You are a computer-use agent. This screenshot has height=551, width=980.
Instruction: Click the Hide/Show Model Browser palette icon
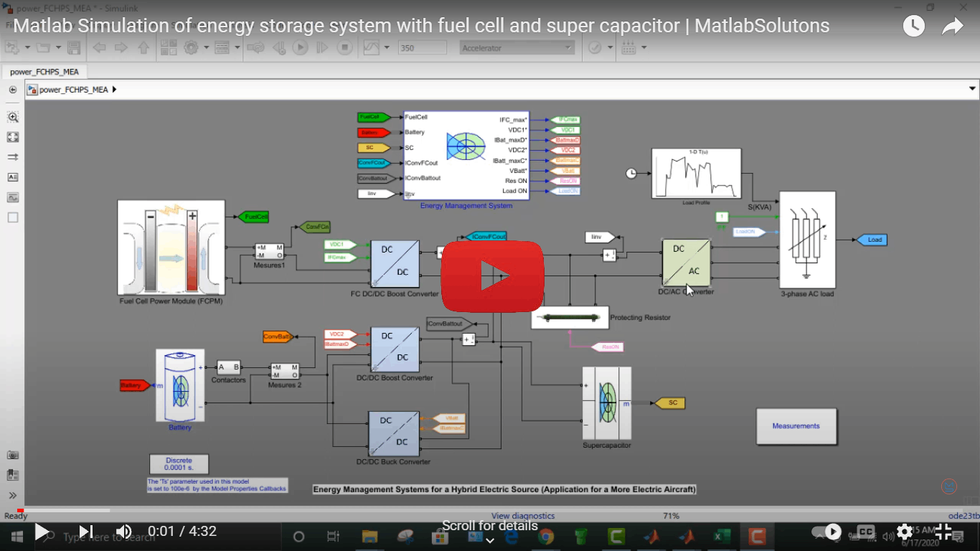click(13, 90)
